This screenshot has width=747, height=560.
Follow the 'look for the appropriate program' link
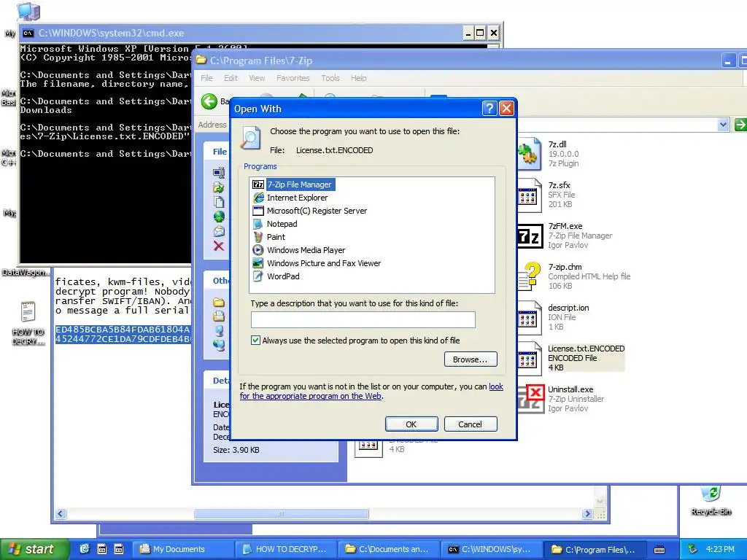pyautogui.click(x=310, y=396)
